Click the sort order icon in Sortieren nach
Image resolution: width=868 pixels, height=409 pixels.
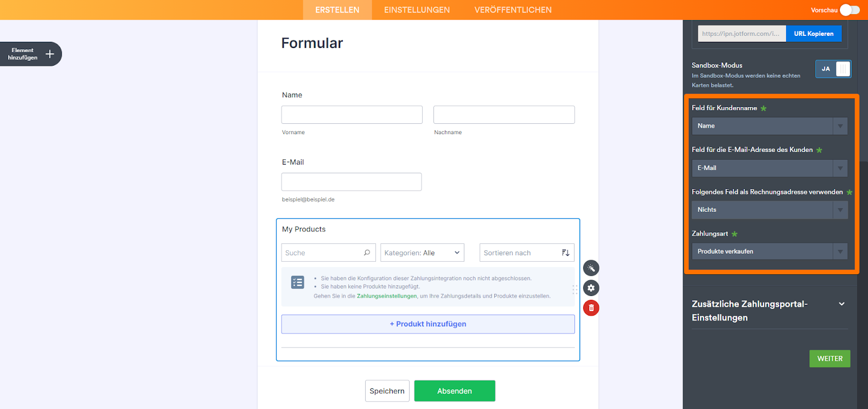[565, 253]
